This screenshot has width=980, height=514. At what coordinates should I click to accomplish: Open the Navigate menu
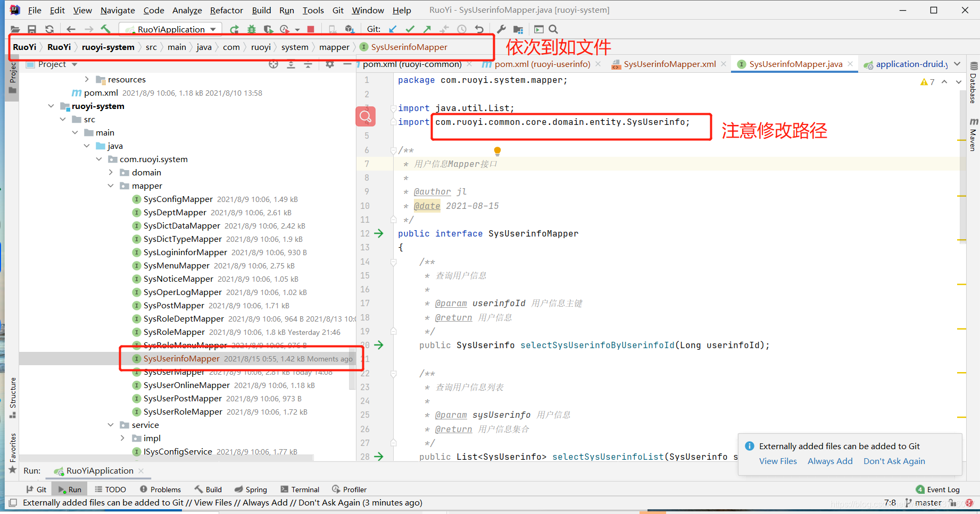pyautogui.click(x=118, y=10)
